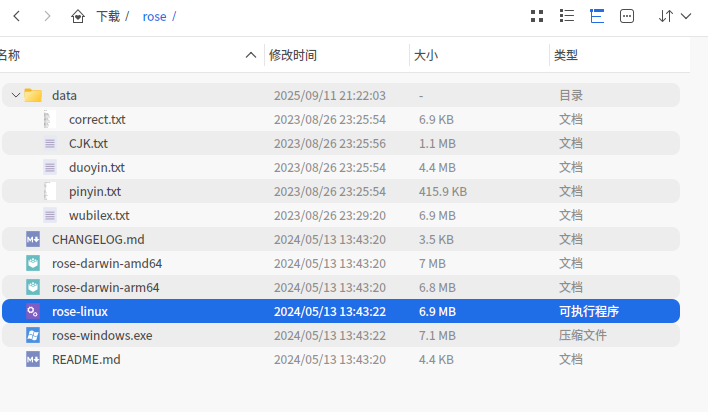Screen dimensions: 708x412
Task: Select the CJK.txt file name
Action: coord(88,144)
